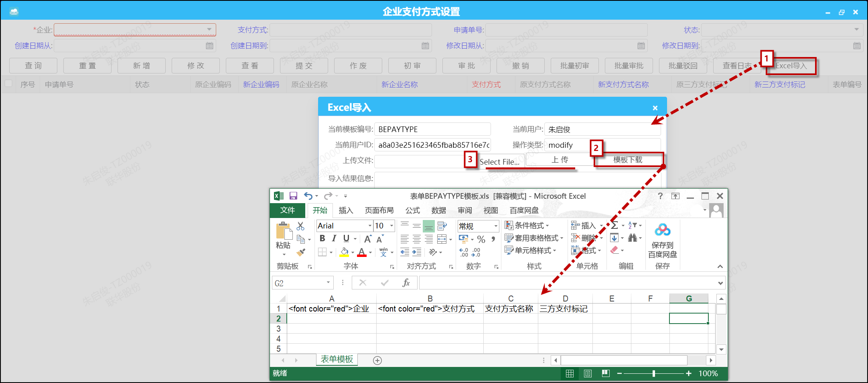Click the redo arrow in Excel title bar
Screen dimensions: 868x383
tap(328, 196)
